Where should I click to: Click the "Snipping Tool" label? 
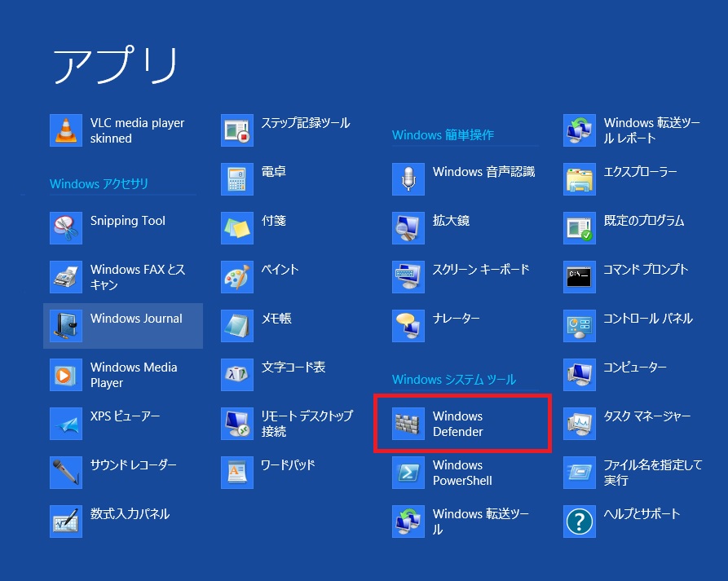[x=128, y=221]
